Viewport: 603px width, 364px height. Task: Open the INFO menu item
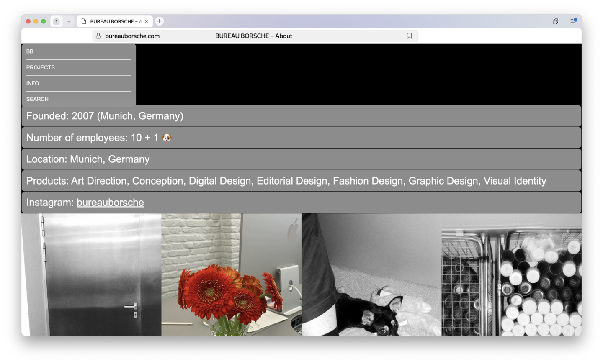coord(33,83)
